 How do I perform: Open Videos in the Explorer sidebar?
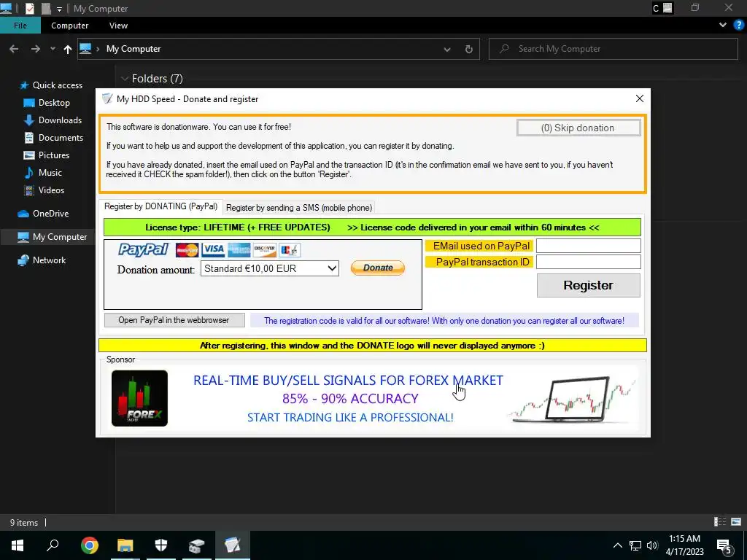pyautogui.click(x=44, y=190)
